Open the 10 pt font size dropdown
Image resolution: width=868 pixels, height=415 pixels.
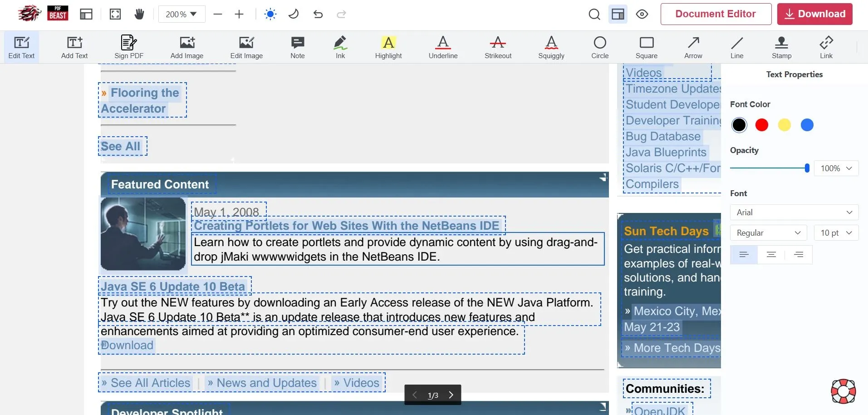836,233
